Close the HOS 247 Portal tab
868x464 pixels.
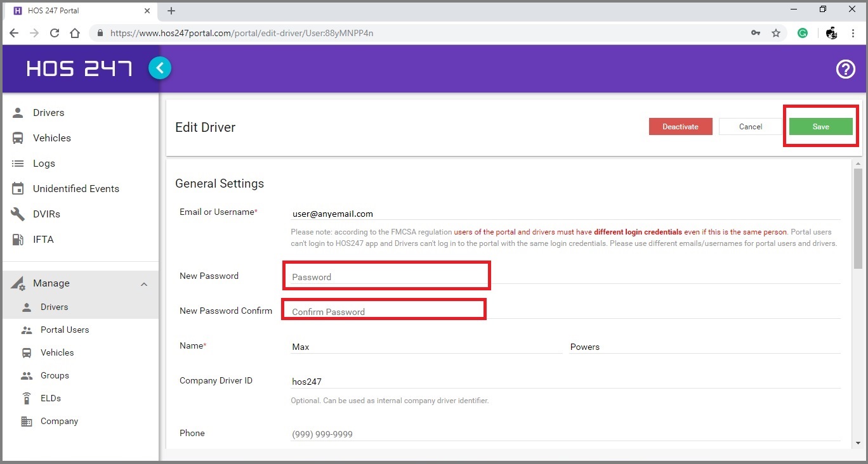147,11
